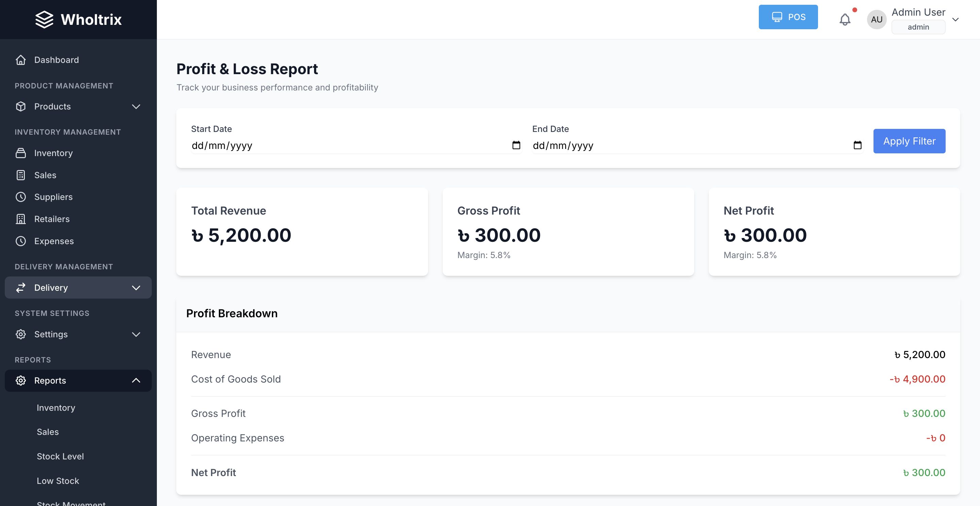980x506 pixels.
Task: Click the Wholtrix layered logo icon
Action: [44, 19]
